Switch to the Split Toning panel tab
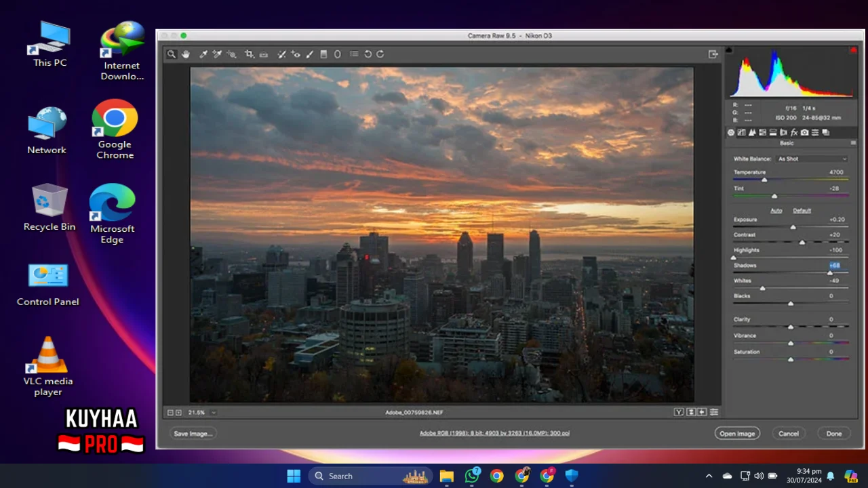868x488 pixels. click(x=773, y=132)
